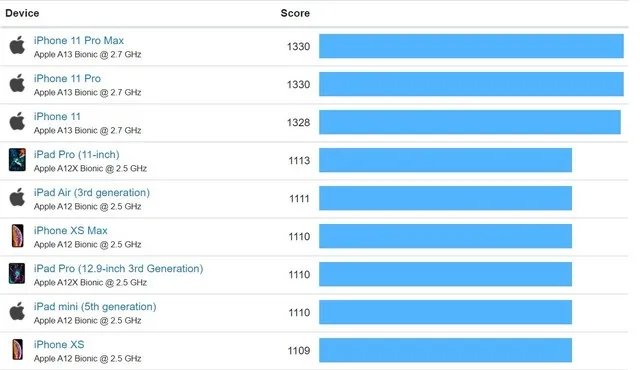The width and height of the screenshot is (640, 370).
Task: Select the Apple logo beside iPhone 11
Action: click(17, 121)
